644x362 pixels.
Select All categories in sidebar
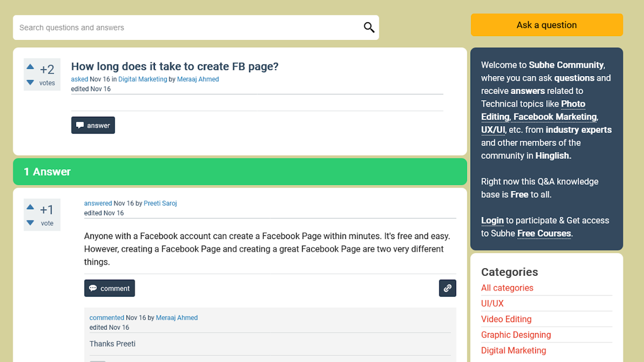(507, 288)
